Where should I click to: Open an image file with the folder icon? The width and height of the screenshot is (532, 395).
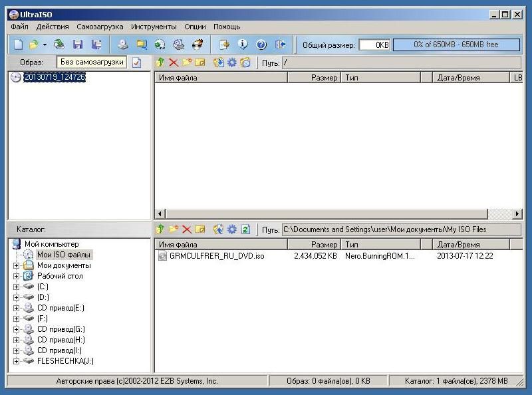tap(34, 45)
